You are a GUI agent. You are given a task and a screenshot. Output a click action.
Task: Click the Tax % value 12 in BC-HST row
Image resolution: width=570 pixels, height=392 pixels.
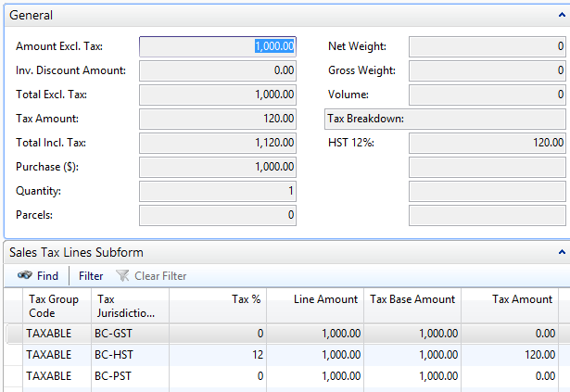(218, 355)
